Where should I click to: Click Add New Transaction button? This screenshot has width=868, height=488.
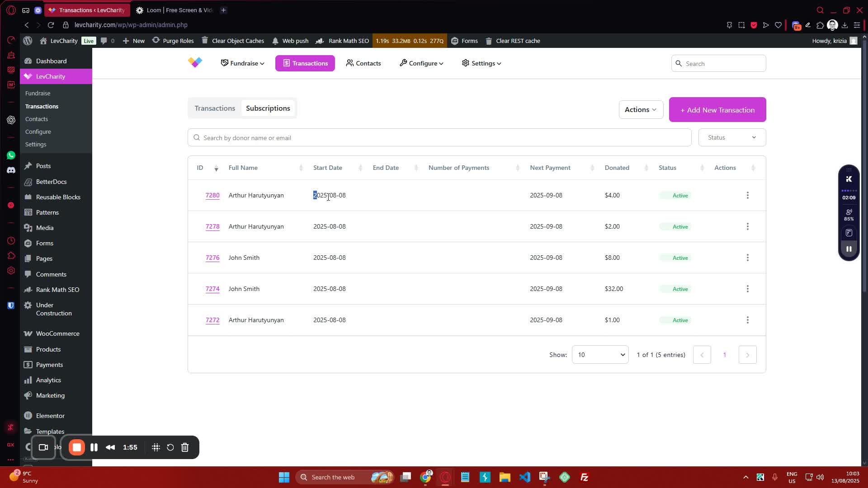(717, 110)
